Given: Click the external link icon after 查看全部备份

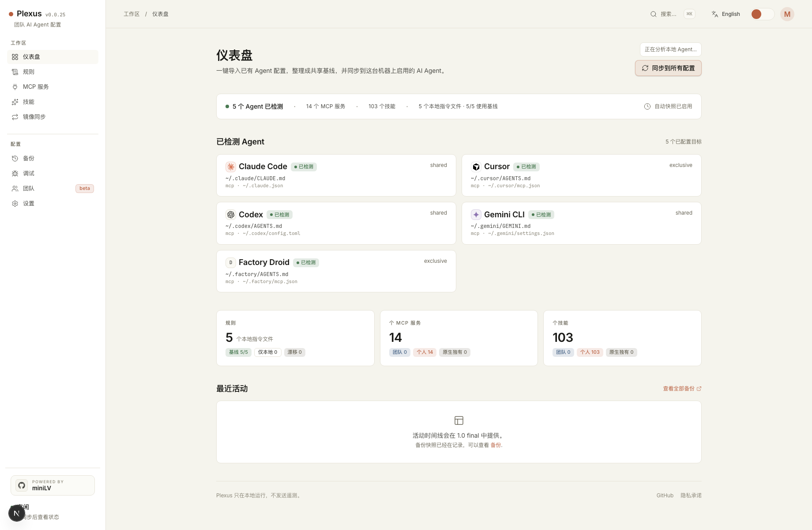Looking at the screenshot, I should 699,389.
